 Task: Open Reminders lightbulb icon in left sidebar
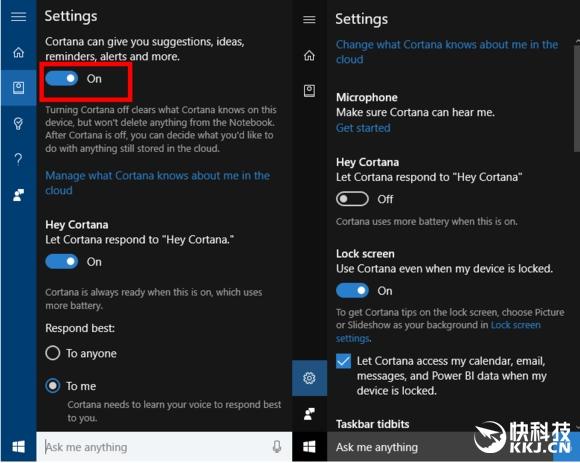18,123
